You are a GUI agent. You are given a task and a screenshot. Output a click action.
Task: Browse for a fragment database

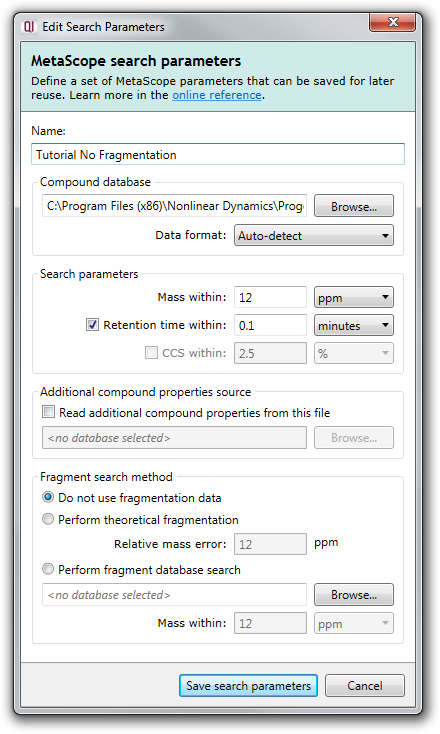tap(353, 595)
